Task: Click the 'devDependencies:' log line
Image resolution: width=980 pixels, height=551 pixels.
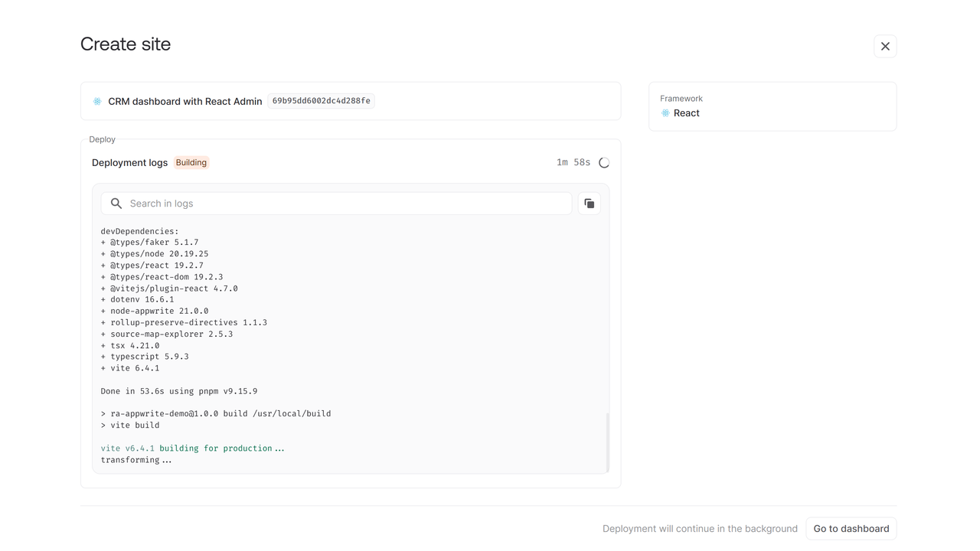Action: coord(139,231)
